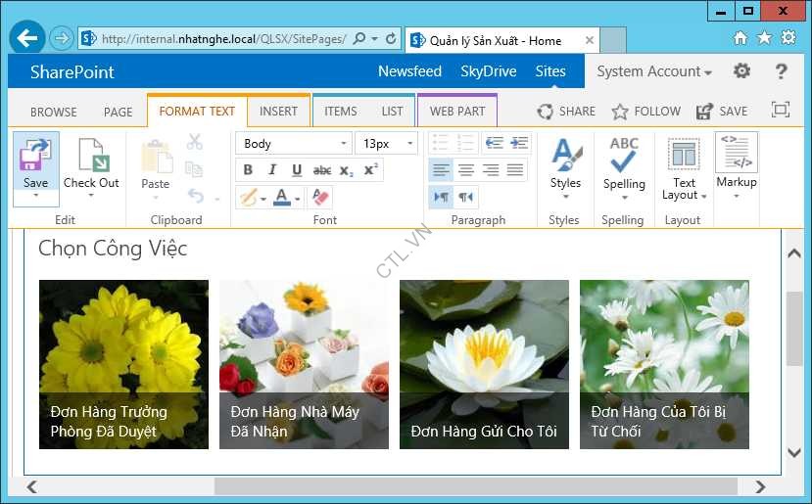Toggle bold formatting

[x=249, y=170]
